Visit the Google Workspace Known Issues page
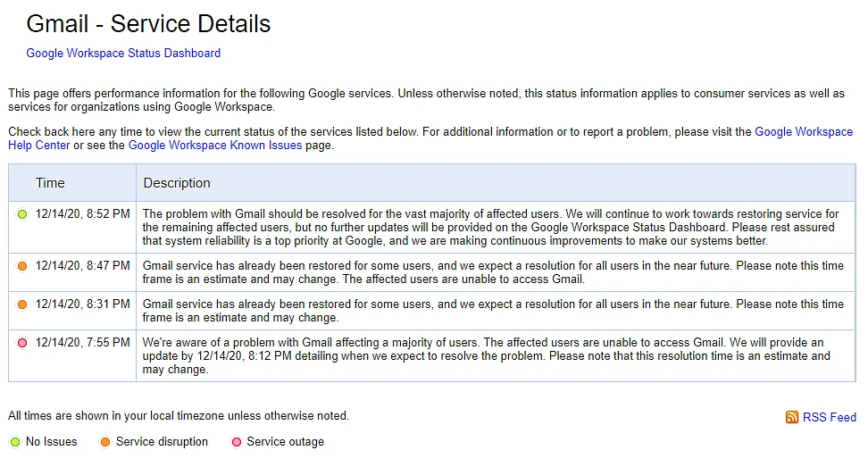Screen dimensions: 868x467 pos(215,146)
